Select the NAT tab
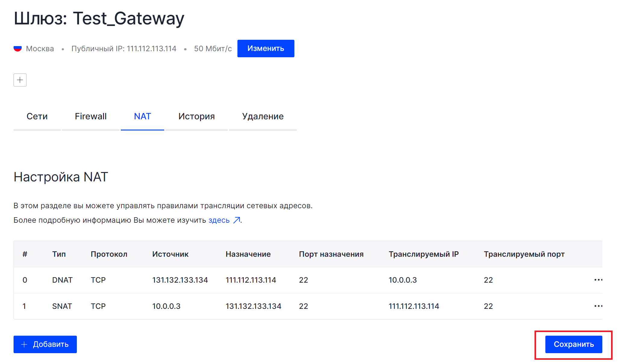621x364 pixels. (x=142, y=116)
